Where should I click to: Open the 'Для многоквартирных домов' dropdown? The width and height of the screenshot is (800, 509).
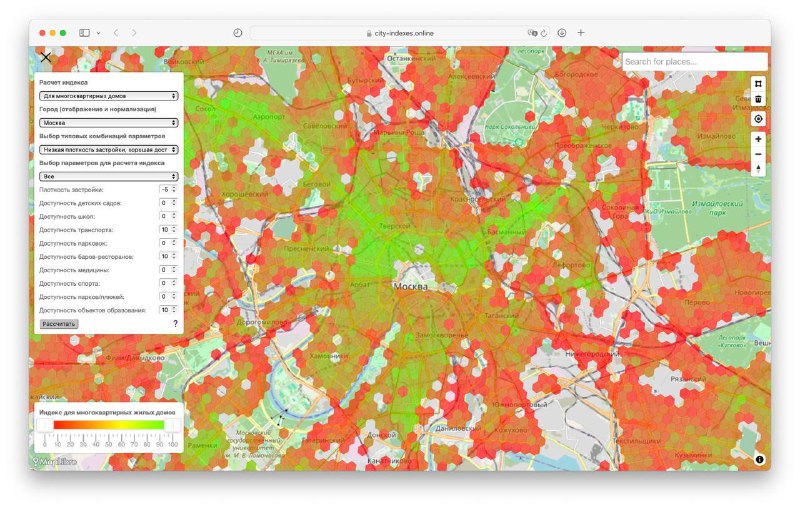(109, 96)
